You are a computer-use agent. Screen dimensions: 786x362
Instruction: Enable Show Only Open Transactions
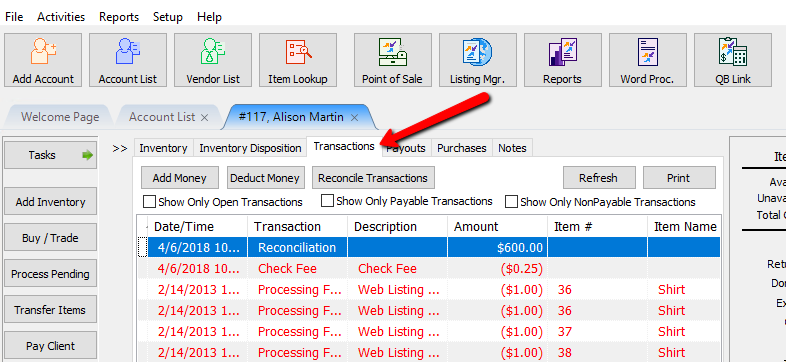pyautogui.click(x=149, y=202)
